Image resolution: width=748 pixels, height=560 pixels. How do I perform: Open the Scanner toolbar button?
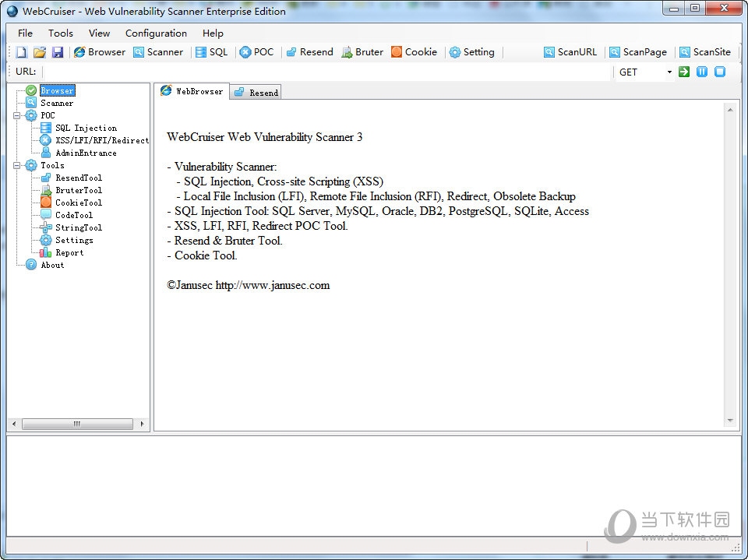(158, 52)
